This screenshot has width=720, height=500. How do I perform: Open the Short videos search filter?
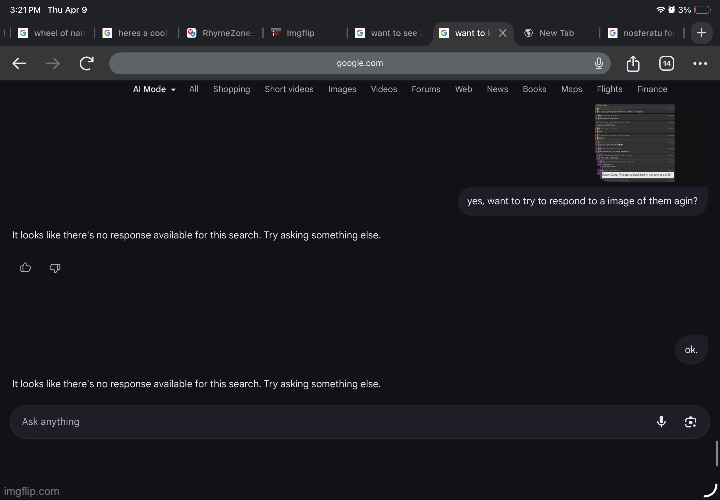288,89
